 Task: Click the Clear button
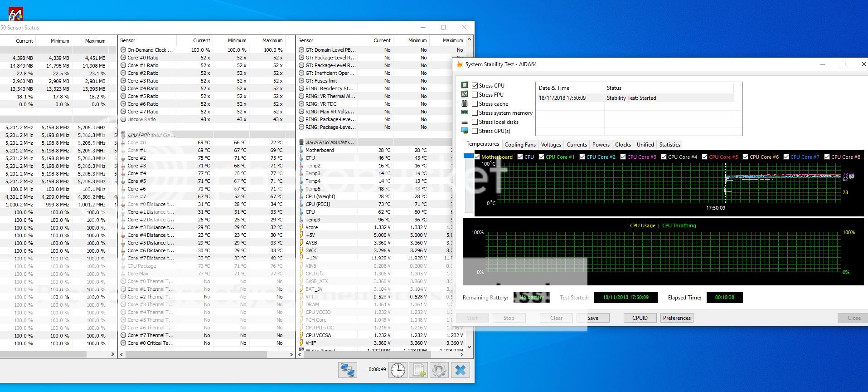tap(556, 318)
